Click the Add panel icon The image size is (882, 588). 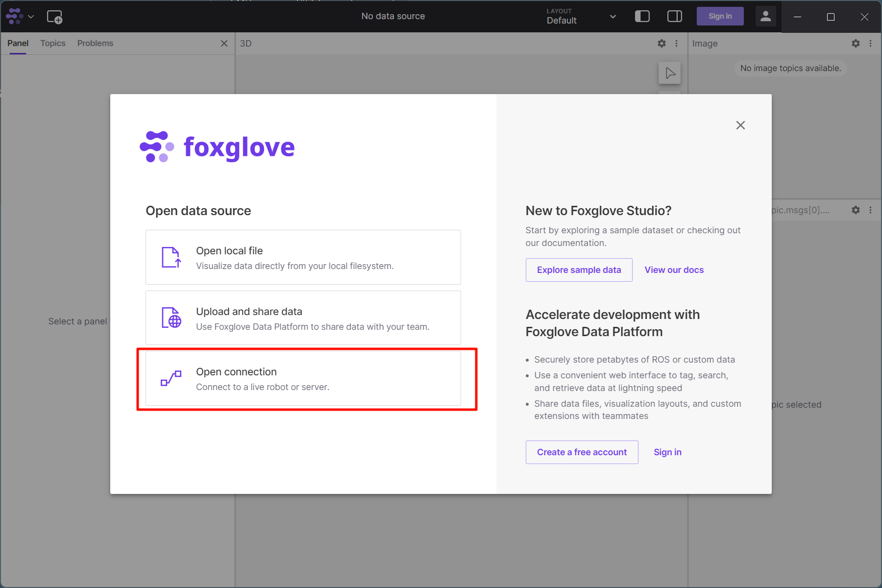[x=54, y=17]
